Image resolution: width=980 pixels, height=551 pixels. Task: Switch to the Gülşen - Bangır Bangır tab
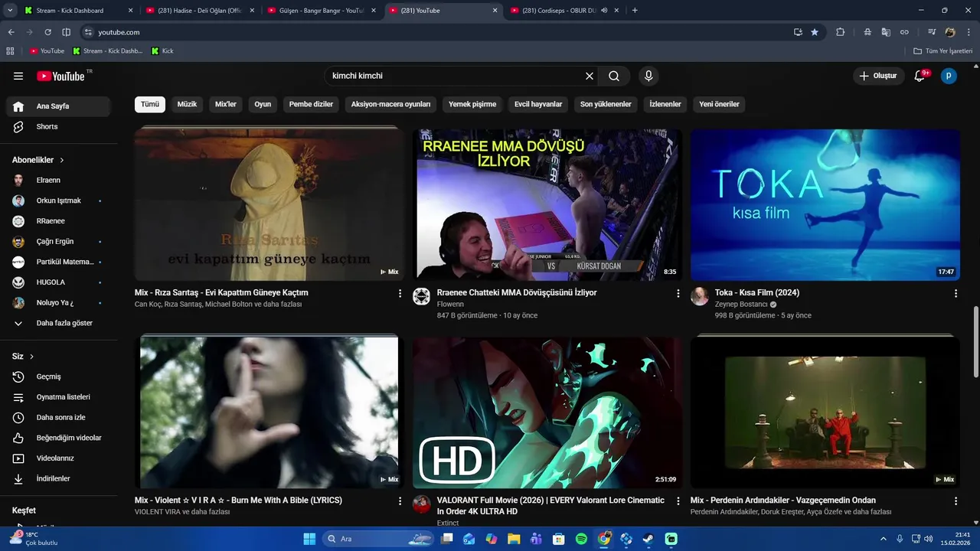click(x=322, y=10)
